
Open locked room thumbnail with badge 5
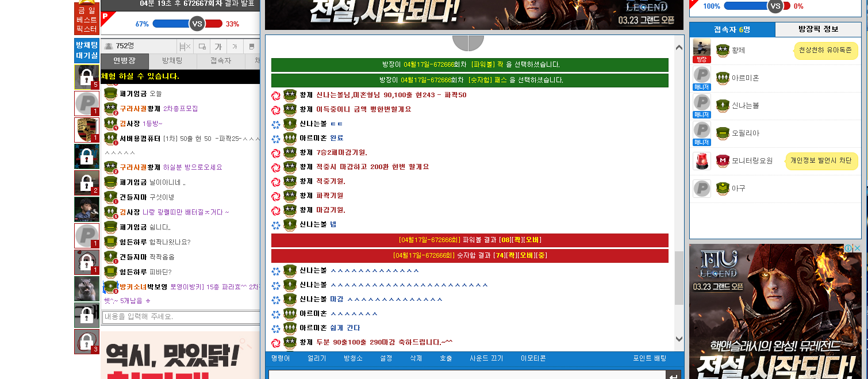87,77
